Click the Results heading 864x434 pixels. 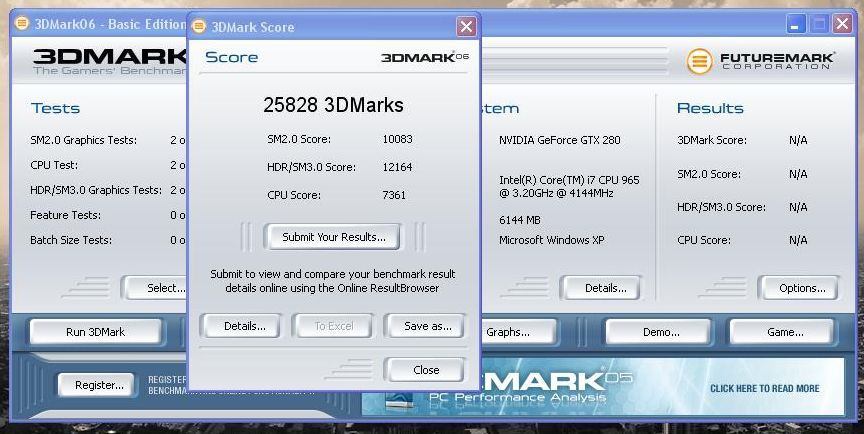click(710, 108)
